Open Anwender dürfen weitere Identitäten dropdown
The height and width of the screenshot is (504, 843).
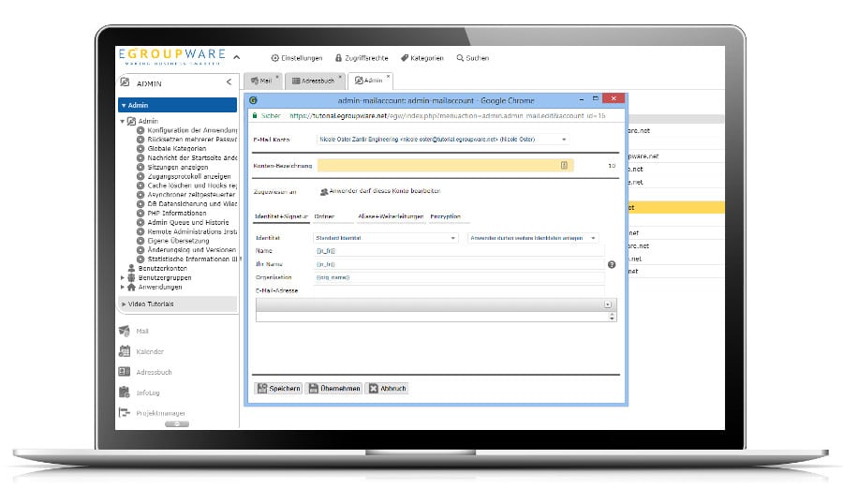533,238
